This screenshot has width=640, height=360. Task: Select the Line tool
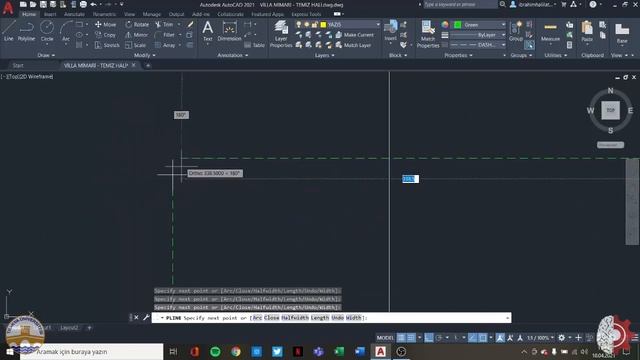9,31
